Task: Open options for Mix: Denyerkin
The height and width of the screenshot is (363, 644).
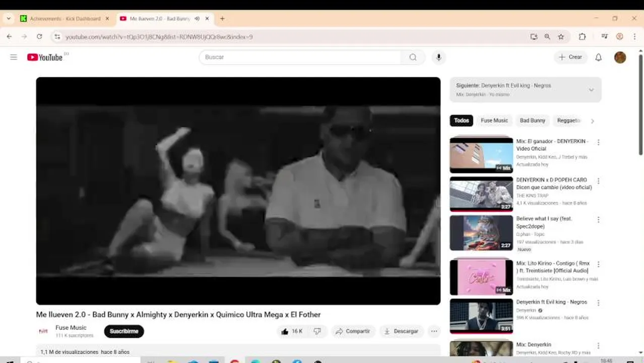Action: pos(598,345)
